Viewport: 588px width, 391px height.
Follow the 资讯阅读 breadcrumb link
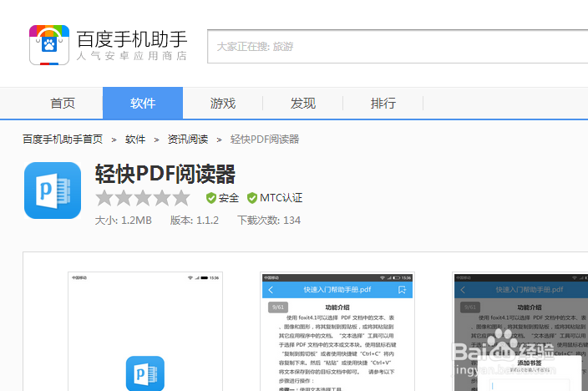point(187,140)
